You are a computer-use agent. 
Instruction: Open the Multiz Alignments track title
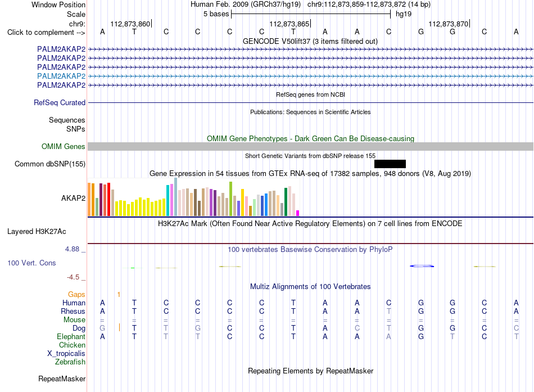pyautogui.click(x=310, y=287)
